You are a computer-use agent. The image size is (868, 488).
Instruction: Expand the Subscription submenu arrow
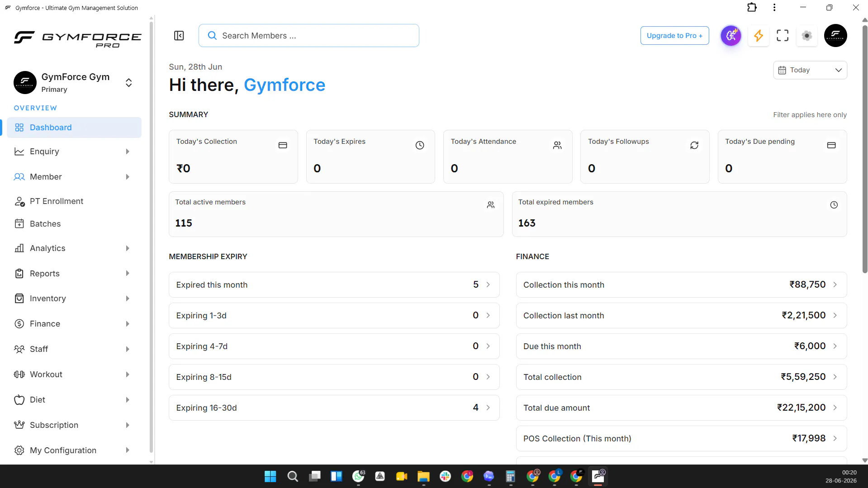coord(128,425)
